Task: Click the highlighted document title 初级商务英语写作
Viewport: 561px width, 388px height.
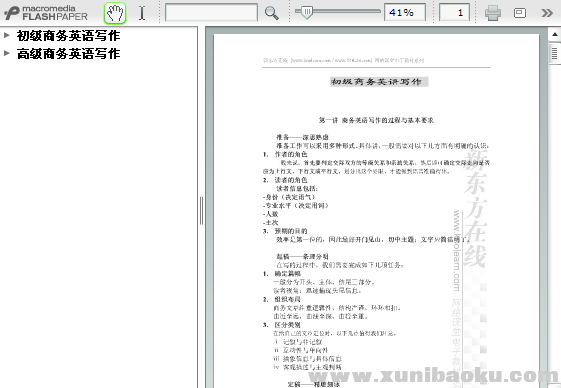Action: coord(379,82)
